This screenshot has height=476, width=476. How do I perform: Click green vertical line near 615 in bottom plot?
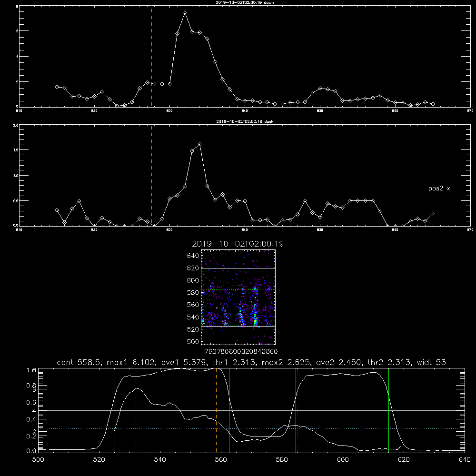pyautogui.click(x=388, y=410)
